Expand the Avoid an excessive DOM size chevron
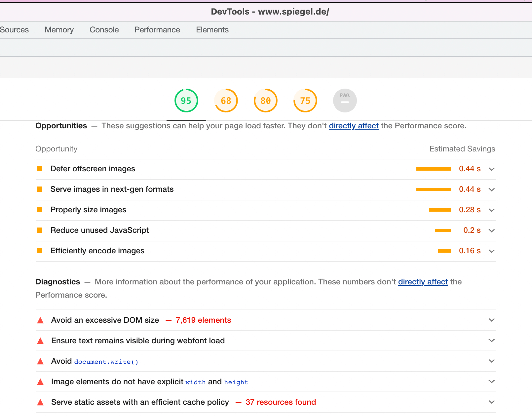The height and width of the screenshot is (416, 532). click(492, 320)
